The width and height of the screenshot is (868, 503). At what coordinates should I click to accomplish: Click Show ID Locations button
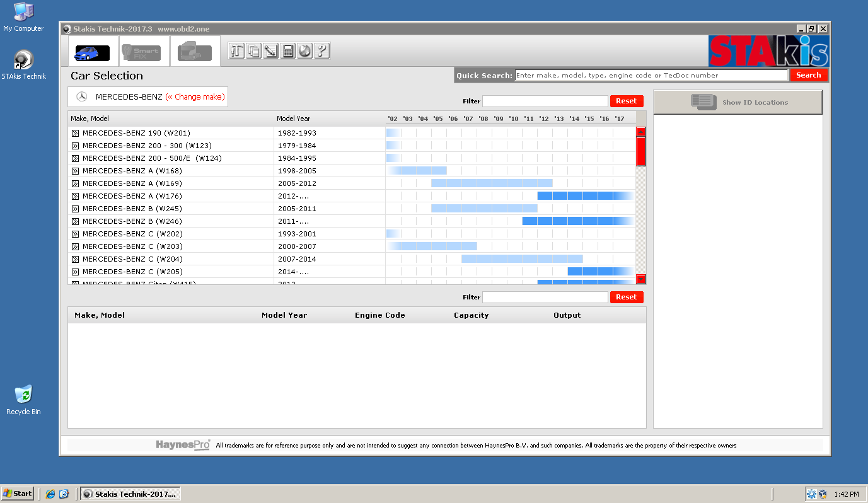click(738, 102)
